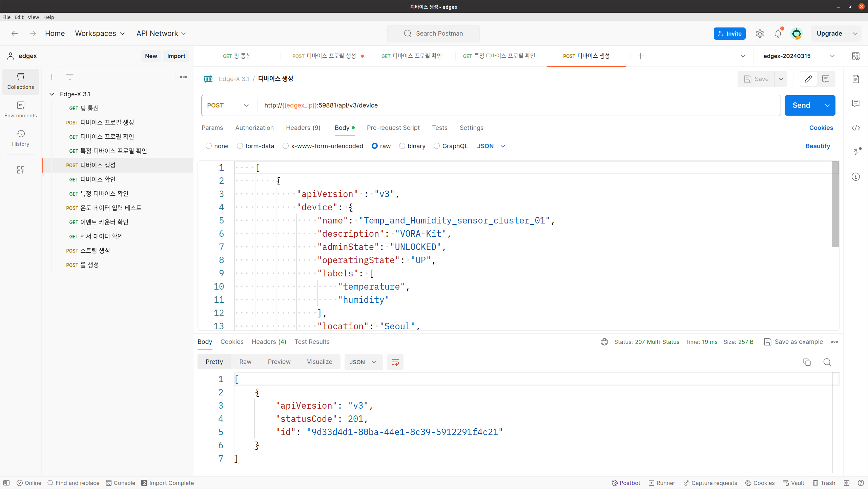Select the raw body type radio
The height and width of the screenshot is (489, 868).
pyautogui.click(x=374, y=146)
